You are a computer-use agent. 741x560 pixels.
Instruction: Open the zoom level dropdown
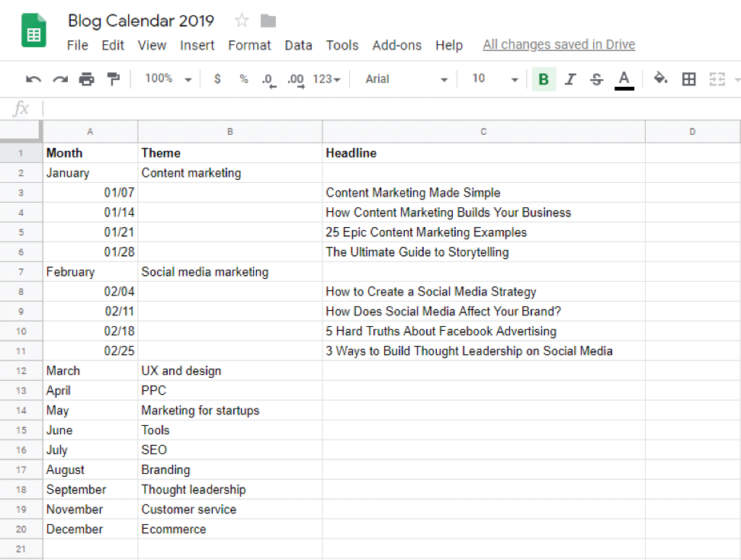pos(166,78)
